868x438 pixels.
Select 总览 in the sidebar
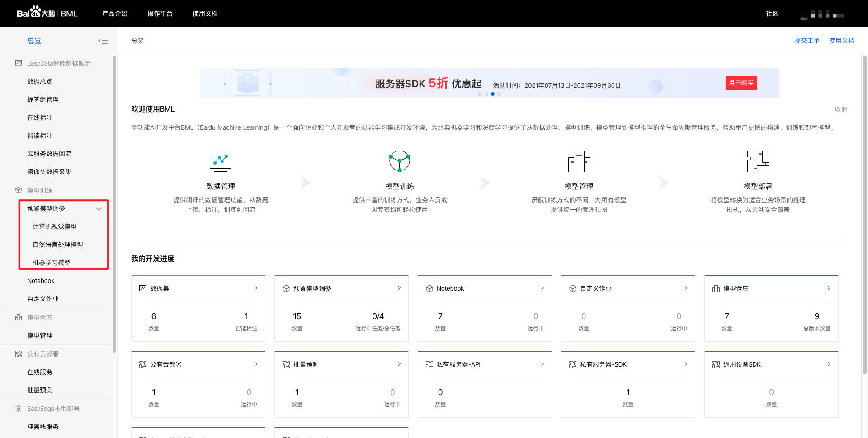(x=34, y=41)
